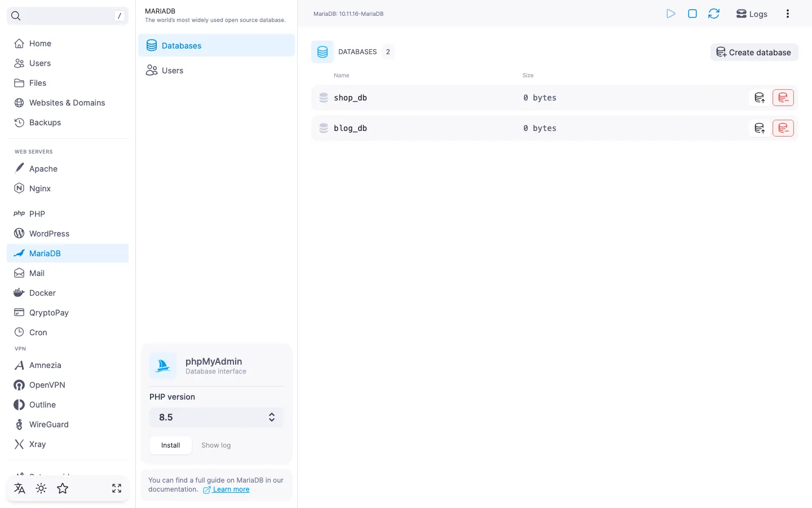Open the OpenVPN page
The width and height of the screenshot is (812, 508).
point(68,385)
